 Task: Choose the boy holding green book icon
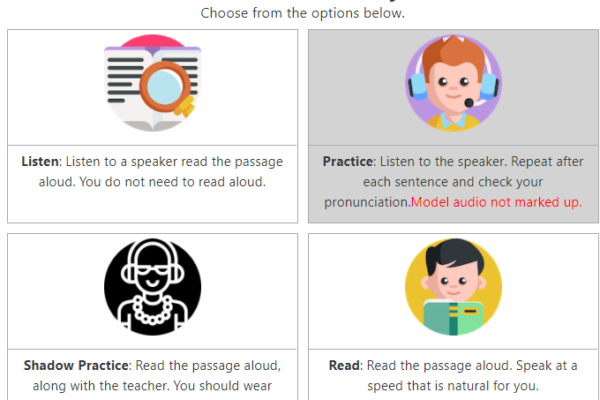point(453,287)
